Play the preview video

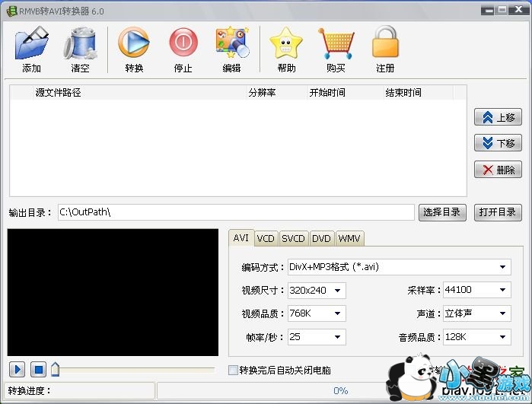pyautogui.click(x=18, y=370)
